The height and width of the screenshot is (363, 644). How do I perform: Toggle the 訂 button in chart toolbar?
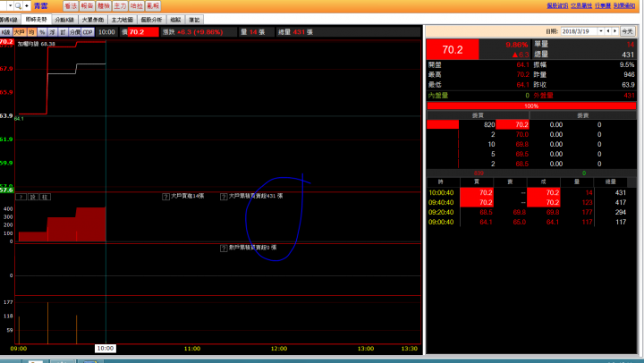(x=63, y=32)
